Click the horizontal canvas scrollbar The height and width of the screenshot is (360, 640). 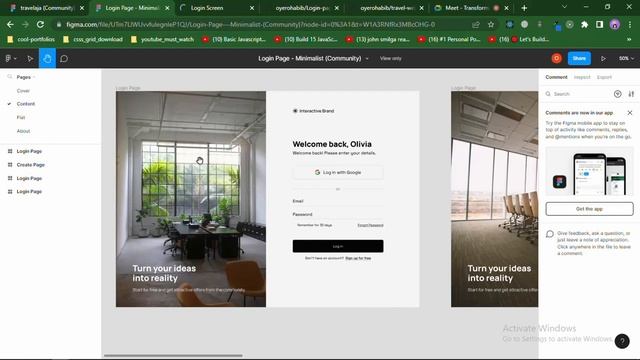[173, 356]
